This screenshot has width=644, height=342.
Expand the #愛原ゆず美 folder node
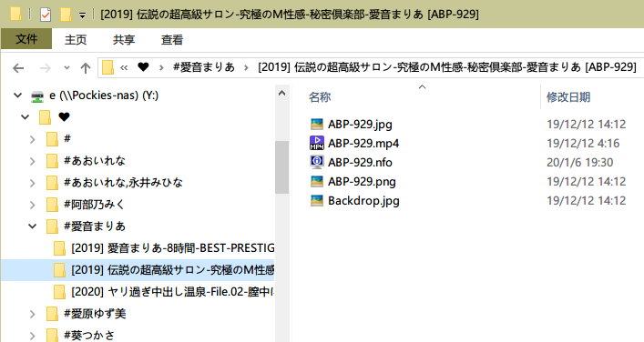click(x=33, y=314)
